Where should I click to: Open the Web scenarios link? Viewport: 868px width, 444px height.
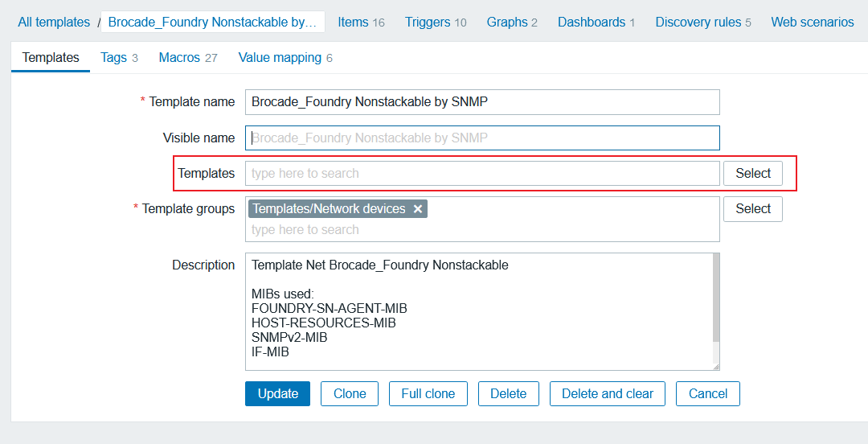point(812,23)
